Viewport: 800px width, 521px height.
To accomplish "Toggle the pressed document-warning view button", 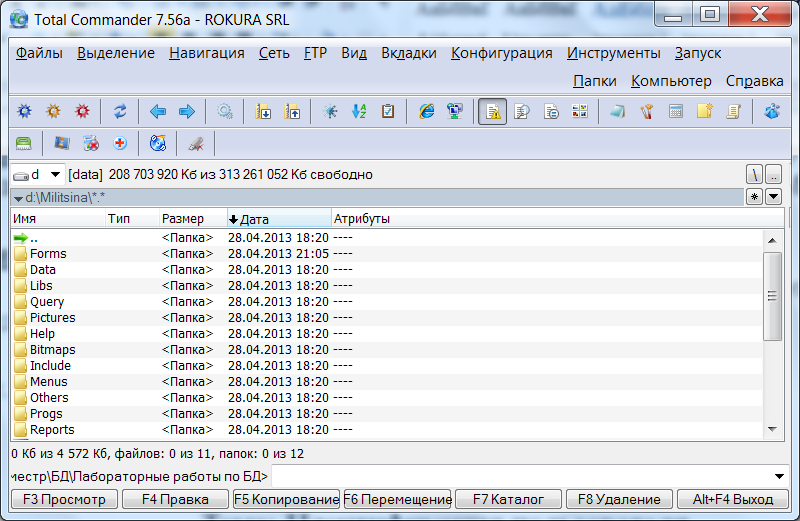I will [492, 112].
